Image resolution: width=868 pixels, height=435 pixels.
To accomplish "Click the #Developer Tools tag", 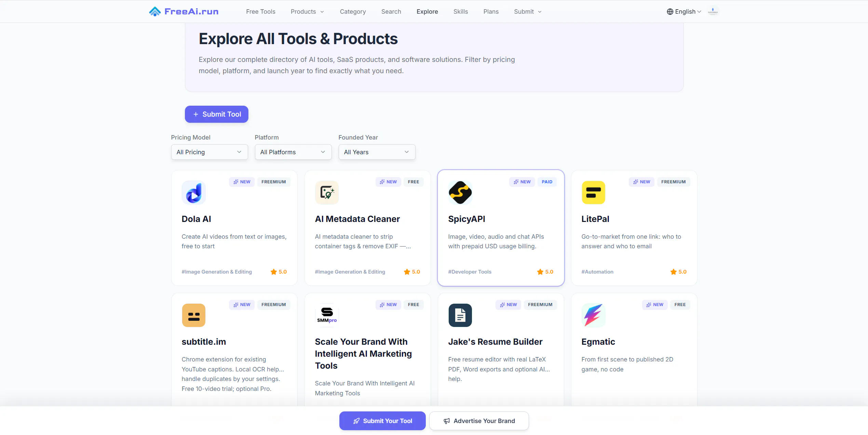I will pos(470,272).
